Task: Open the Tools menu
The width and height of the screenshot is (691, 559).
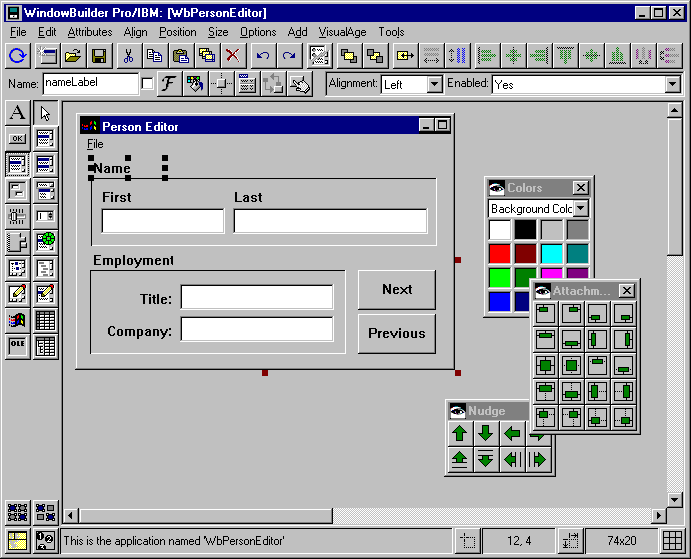Action: (x=391, y=32)
